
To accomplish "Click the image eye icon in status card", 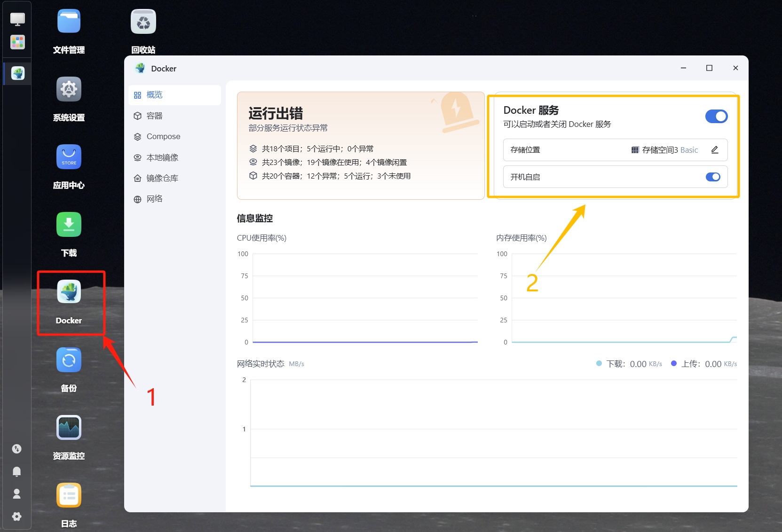I will point(253,162).
